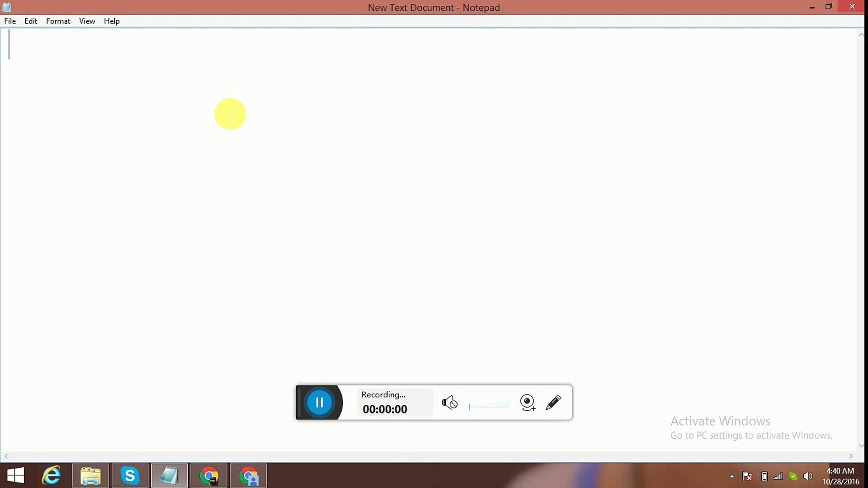Open the Help menu
This screenshot has height=488, width=868.
(x=112, y=21)
